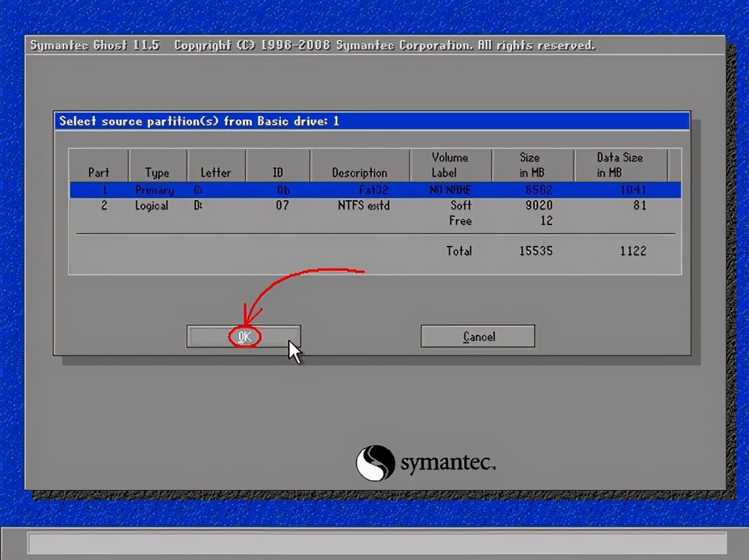Screen dimensions: 749x560
Task: Click the Symantec logo icon
Action: click(x=375, y=463)
